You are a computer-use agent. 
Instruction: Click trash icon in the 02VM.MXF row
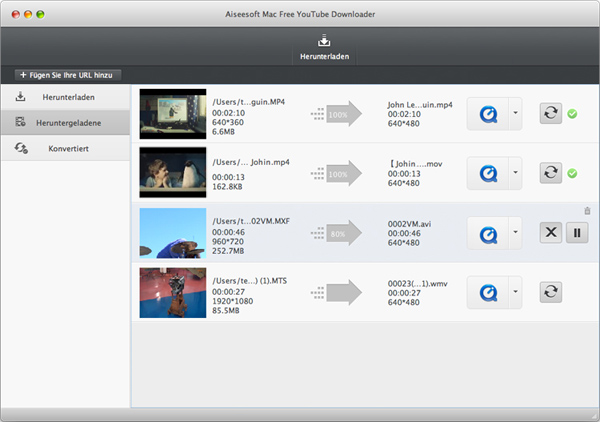coord(587,211)
